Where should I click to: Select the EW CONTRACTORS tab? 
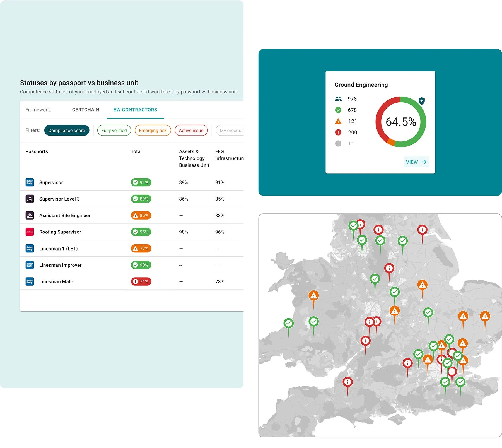[135, 110]
